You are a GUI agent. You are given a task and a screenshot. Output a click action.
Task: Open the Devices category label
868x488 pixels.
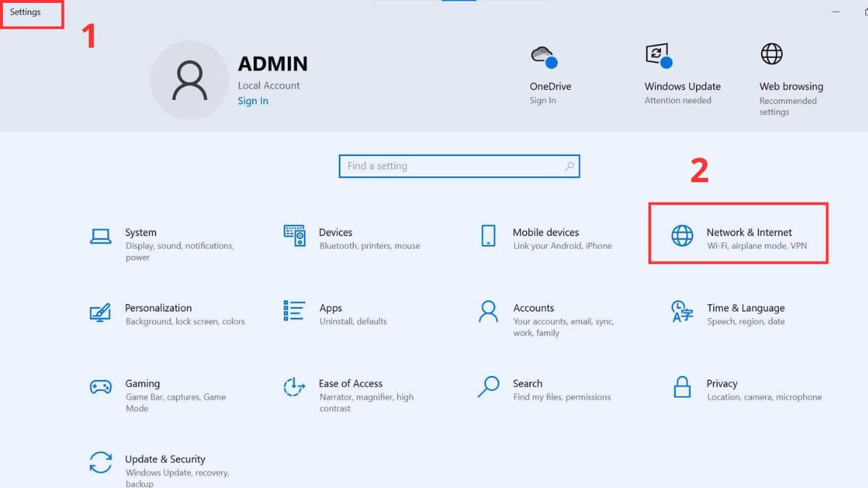[336, 233]
